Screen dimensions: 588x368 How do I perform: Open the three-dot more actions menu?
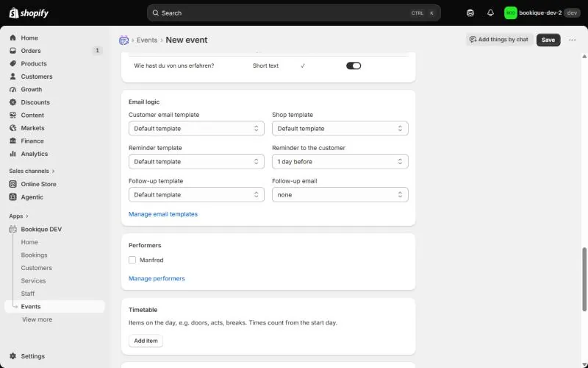coord(573,40)
